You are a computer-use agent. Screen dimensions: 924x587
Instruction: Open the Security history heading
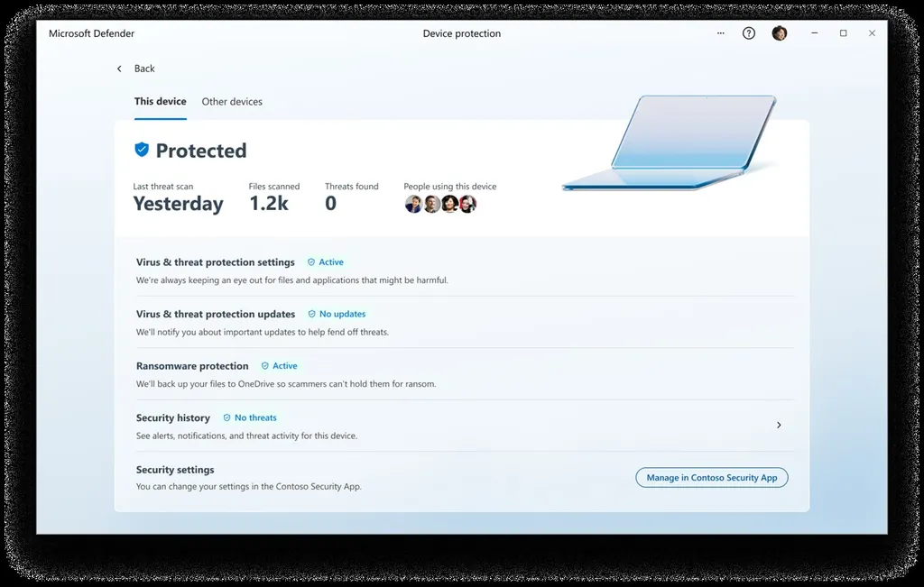[x=172, y=417]
